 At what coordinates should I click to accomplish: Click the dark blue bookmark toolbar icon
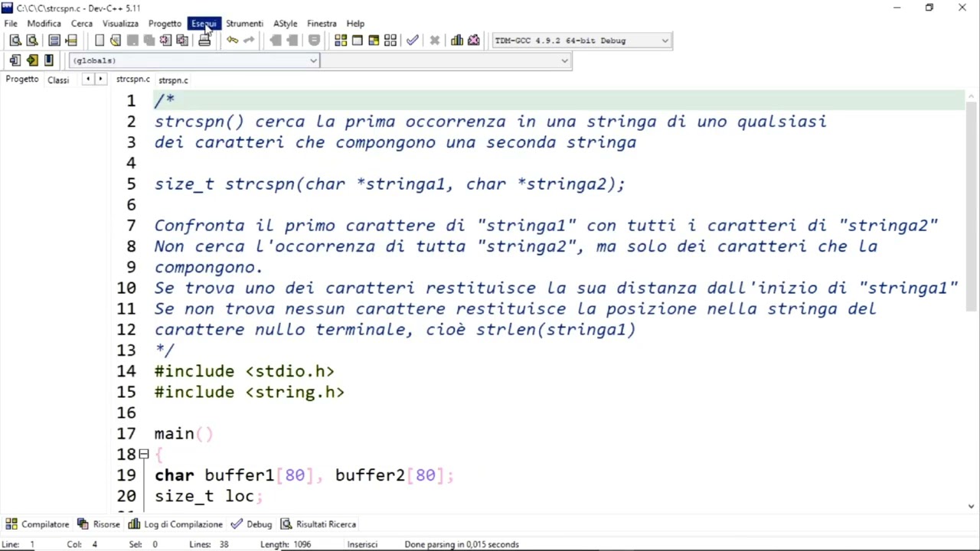coord(48,60)
